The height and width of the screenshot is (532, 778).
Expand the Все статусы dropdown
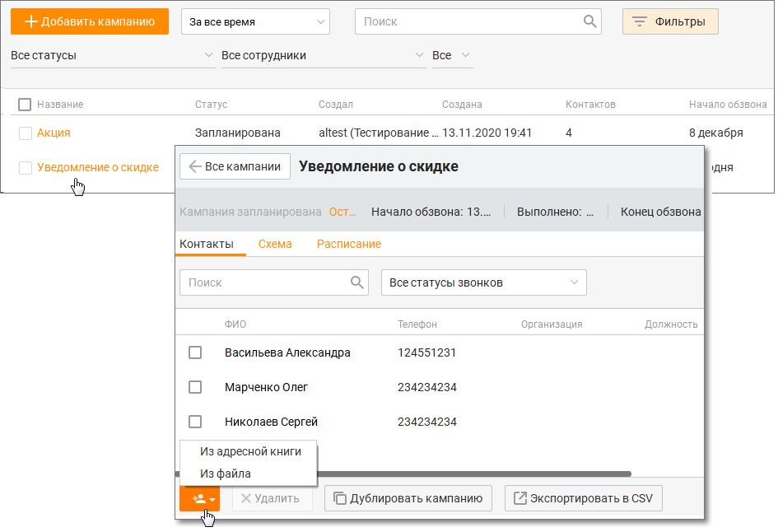[112, 55]
